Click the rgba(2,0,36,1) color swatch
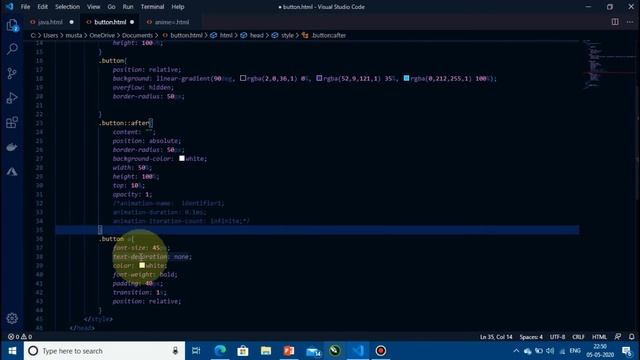 243,78
